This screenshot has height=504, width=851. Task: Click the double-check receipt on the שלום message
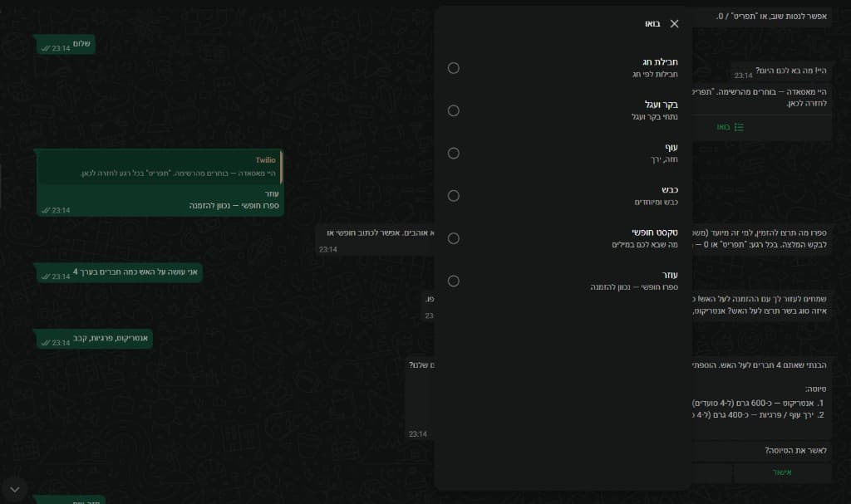(46, 49)
